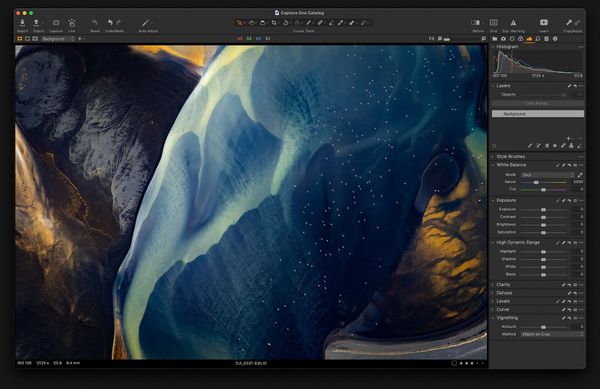Select the Rotate cursor tool

tap(285, 23)
